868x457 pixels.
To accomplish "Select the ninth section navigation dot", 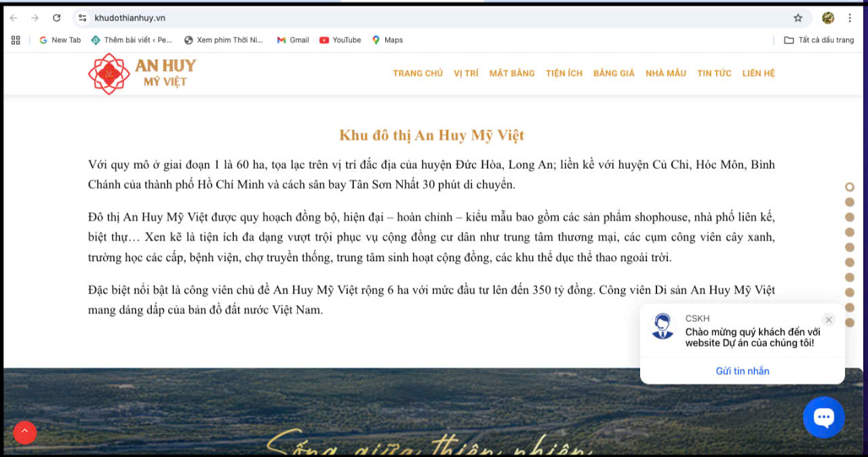I will click(850, 307).
